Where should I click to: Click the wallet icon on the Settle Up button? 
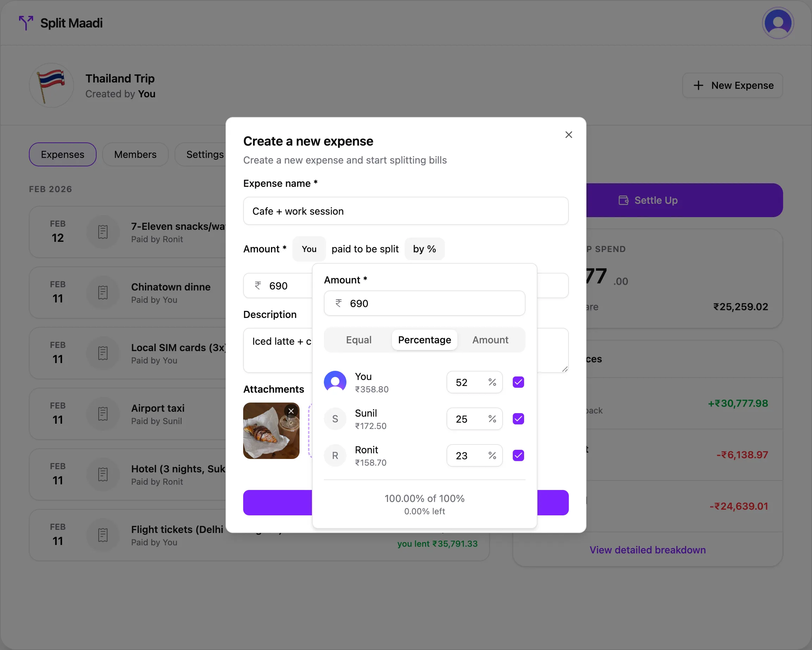pyautogui.click(x=623, y=200)
